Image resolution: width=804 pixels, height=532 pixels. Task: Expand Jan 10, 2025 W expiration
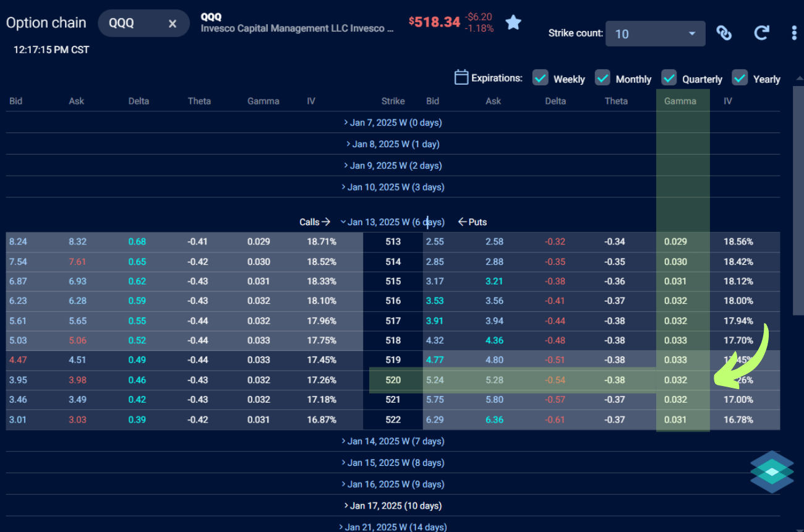[393, 187]
